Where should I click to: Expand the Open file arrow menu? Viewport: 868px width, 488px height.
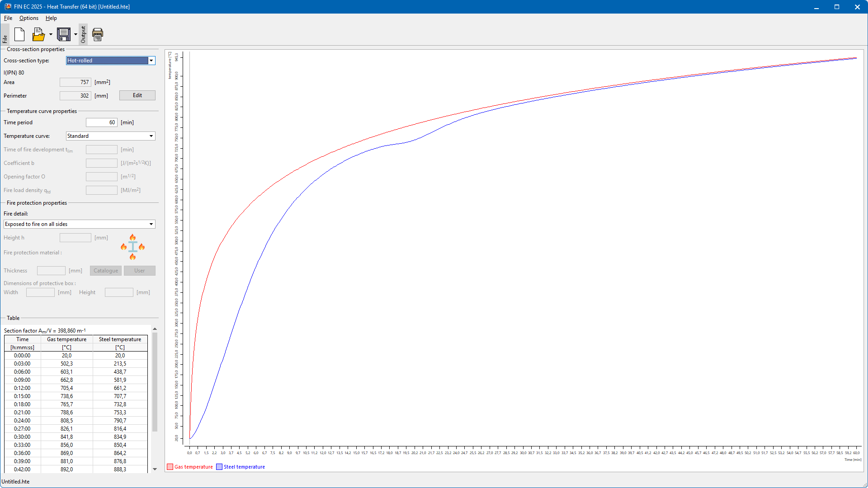coord(51,34)
